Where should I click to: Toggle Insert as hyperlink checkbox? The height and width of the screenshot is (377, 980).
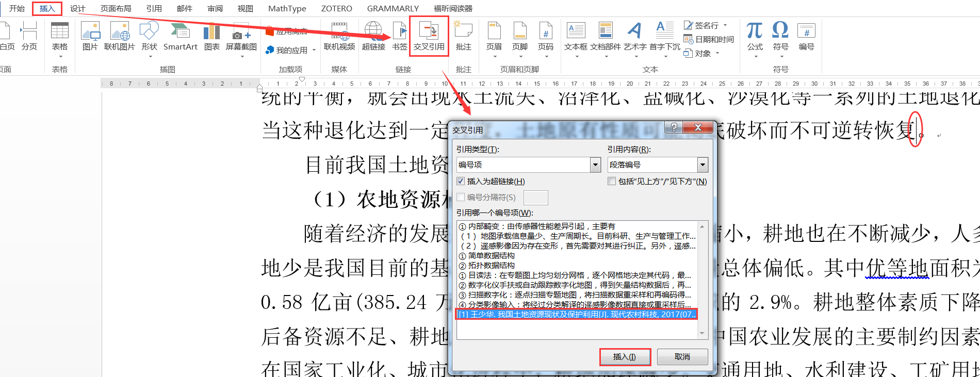pos(461,181)
